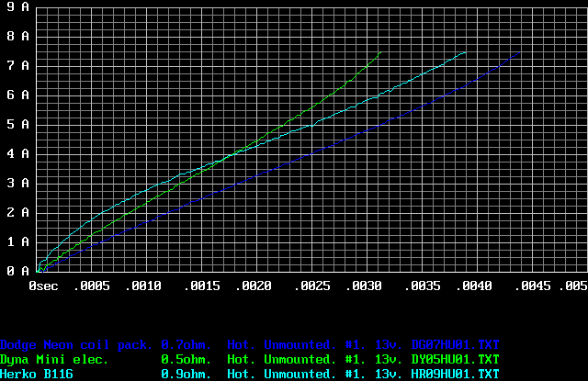Click the '.0045' x-axis label
This screenshot has width=588, height=381.
(x=533, y=286)
